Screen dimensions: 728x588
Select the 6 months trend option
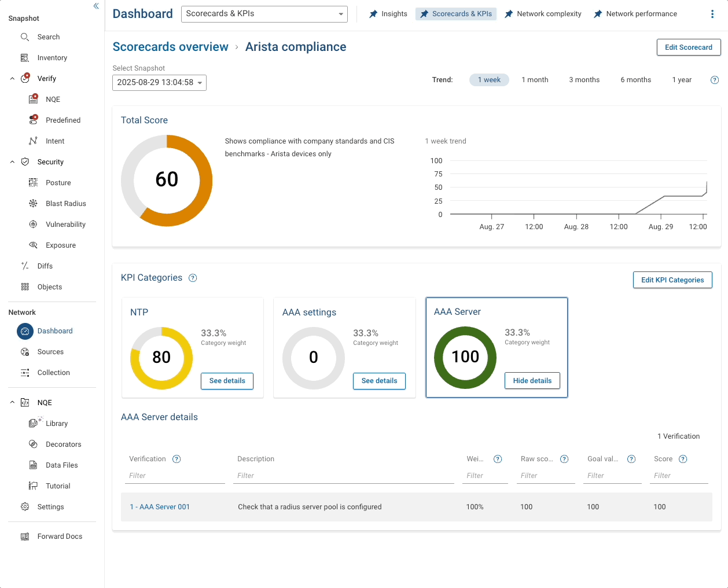(636, 80)
